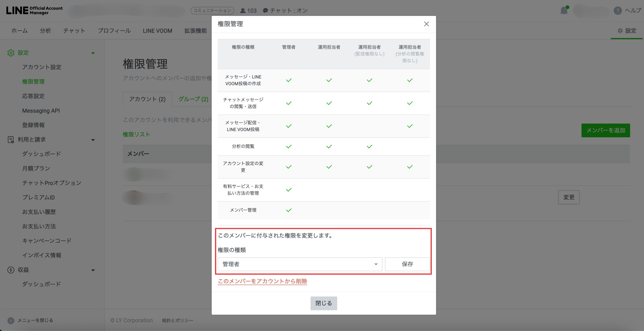
Task: Click the friends count person icon
Action: (x=242, y=11)
